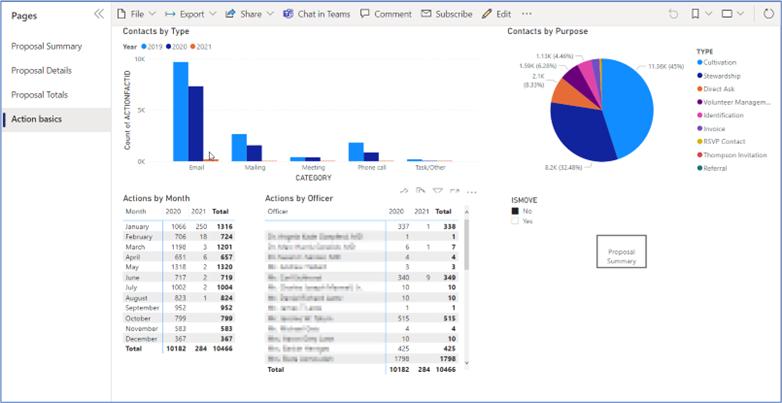Image resolution: width=782 pixels, height=403 pixels.
Task: Click the Refresh visuals icon
Action: 769,14
